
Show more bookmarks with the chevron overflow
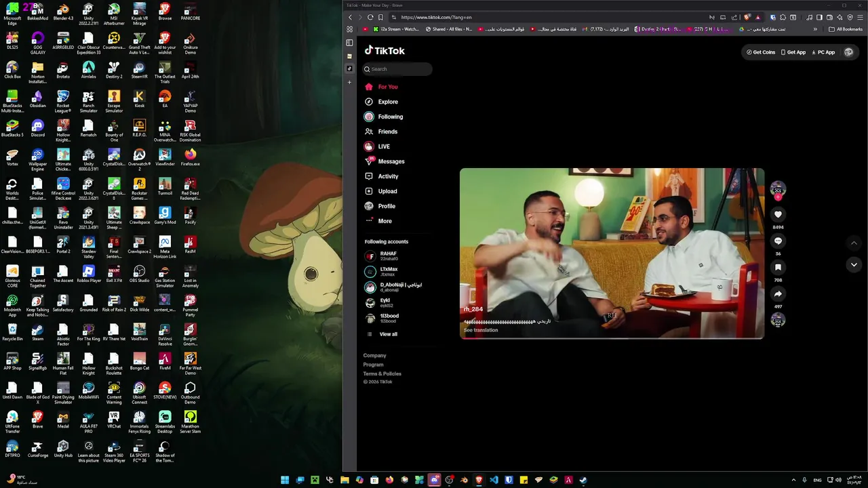point(815,29)
